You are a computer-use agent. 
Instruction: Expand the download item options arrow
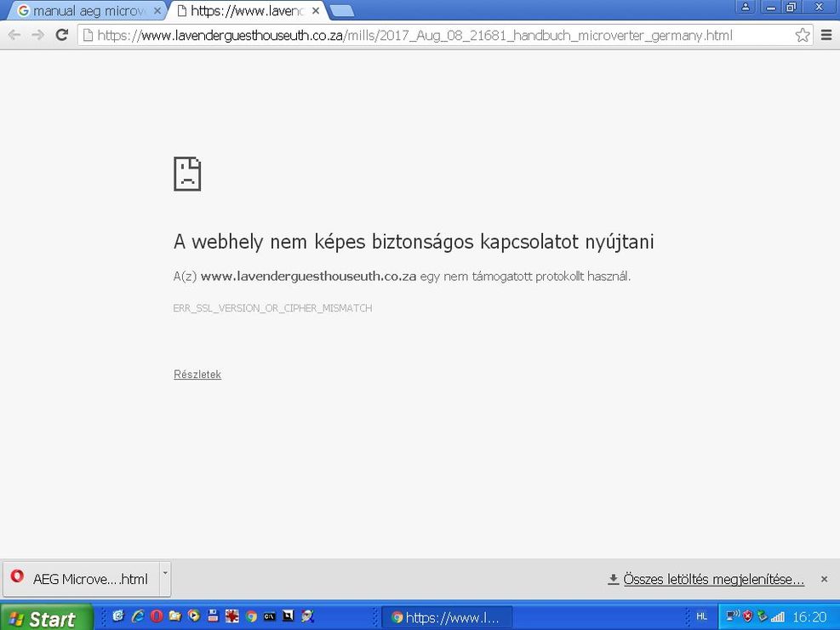pos(165,572)
